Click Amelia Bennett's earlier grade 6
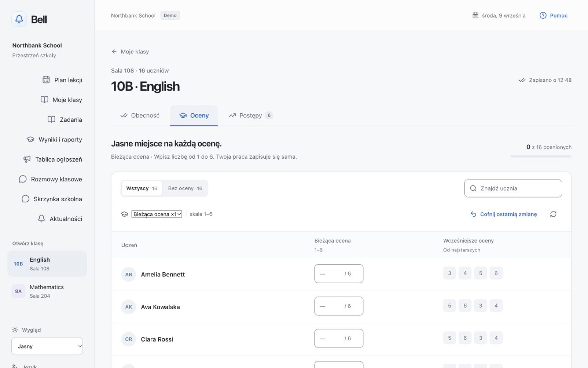 (x=496, y=273)
